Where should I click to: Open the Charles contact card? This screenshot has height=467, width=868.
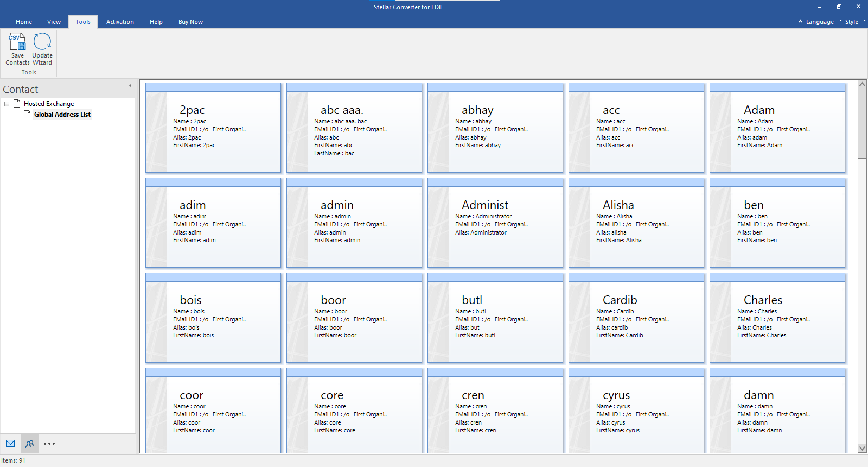click(777, 318)
